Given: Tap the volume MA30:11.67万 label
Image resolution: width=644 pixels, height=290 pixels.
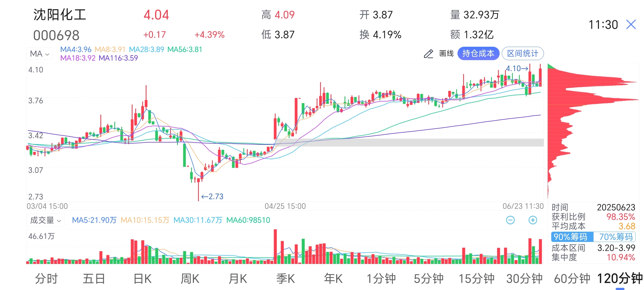Looking at the screenshot, I should (x=198, y=220).
